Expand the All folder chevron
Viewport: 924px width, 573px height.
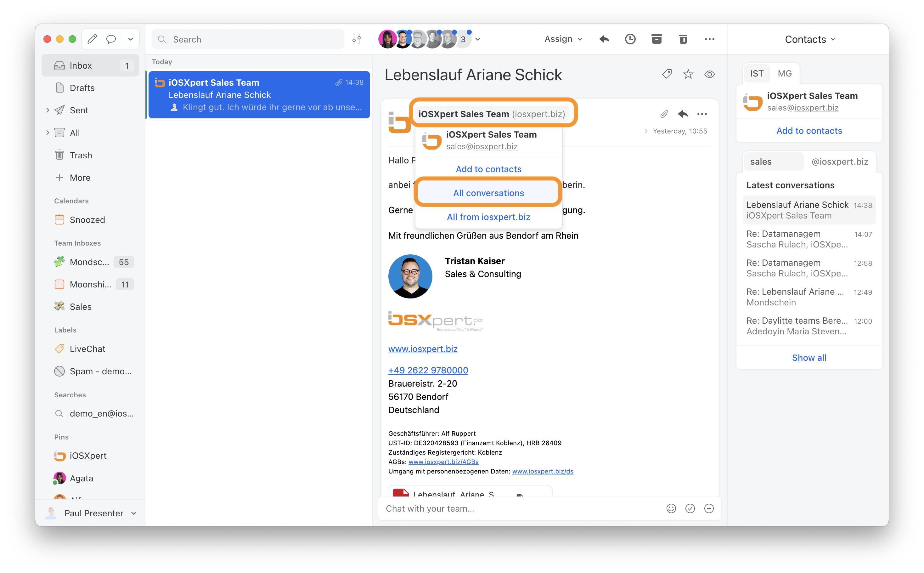click(47, 133)
